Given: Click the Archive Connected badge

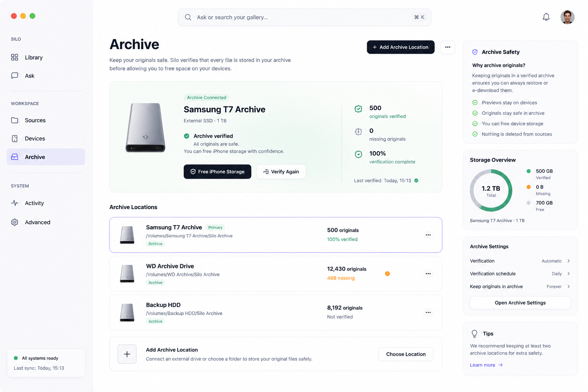Looking at the screenshot, I should [x=207, y=97].
